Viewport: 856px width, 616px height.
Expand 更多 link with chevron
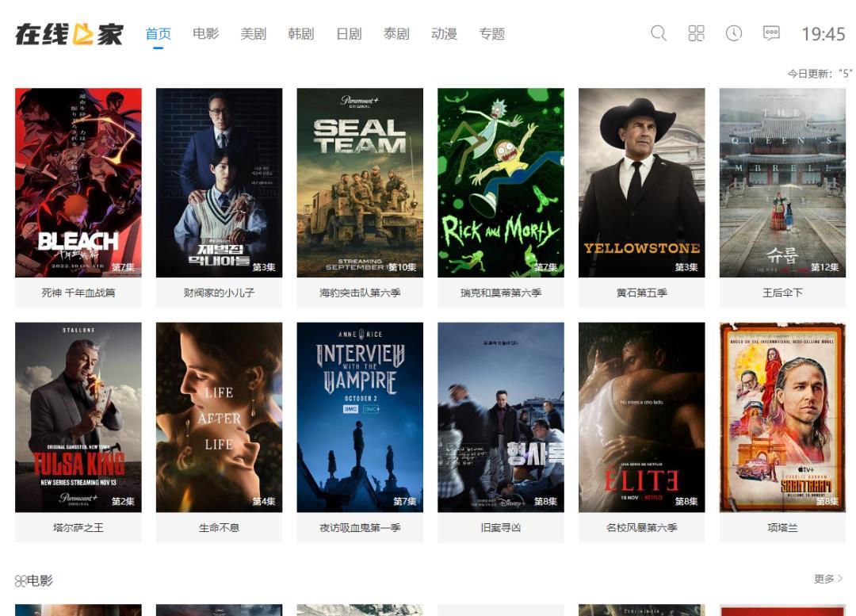click(828, 579)
